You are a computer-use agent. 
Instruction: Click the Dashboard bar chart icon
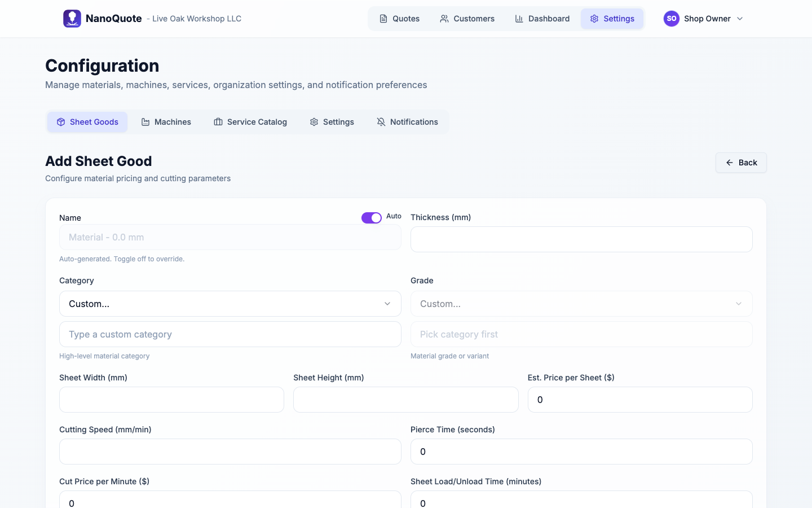[x=519, y=19]
